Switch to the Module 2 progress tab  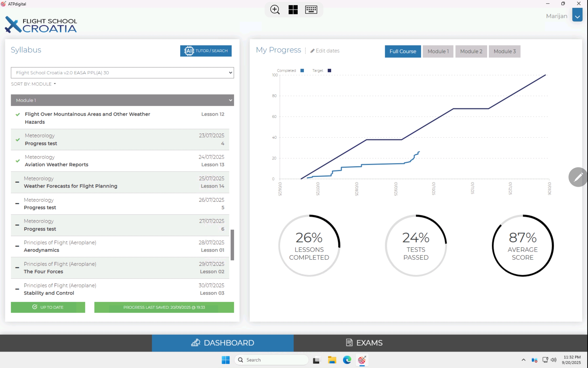pos(471,51)
